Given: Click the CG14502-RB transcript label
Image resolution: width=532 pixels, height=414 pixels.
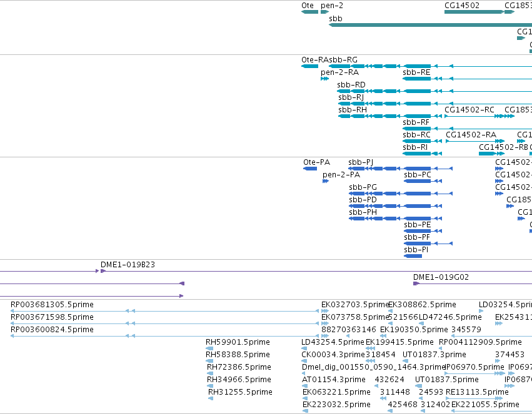Looking at the screenshot, I should point(503,147).
